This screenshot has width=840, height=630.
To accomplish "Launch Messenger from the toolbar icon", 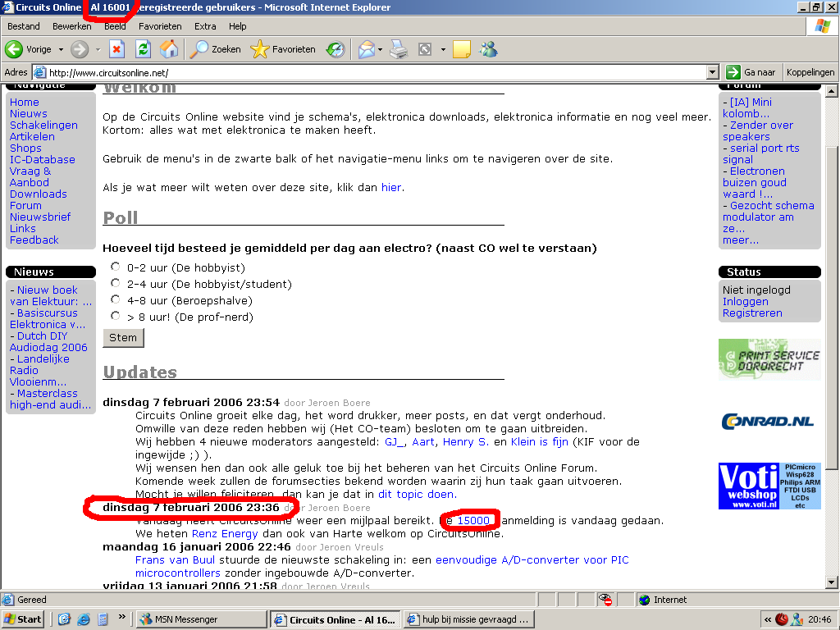I will pyautogui.click(x=488, y=49).
